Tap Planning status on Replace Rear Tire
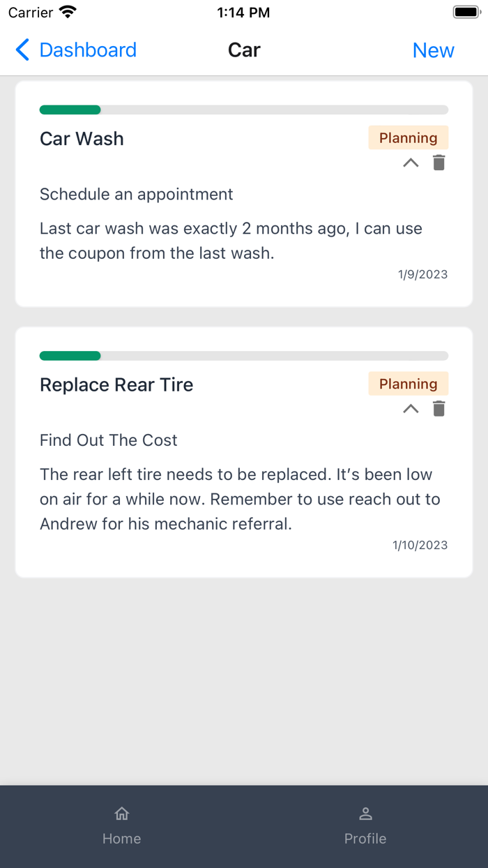The width and height of the screenshot is (488, 868). [408, 384]
